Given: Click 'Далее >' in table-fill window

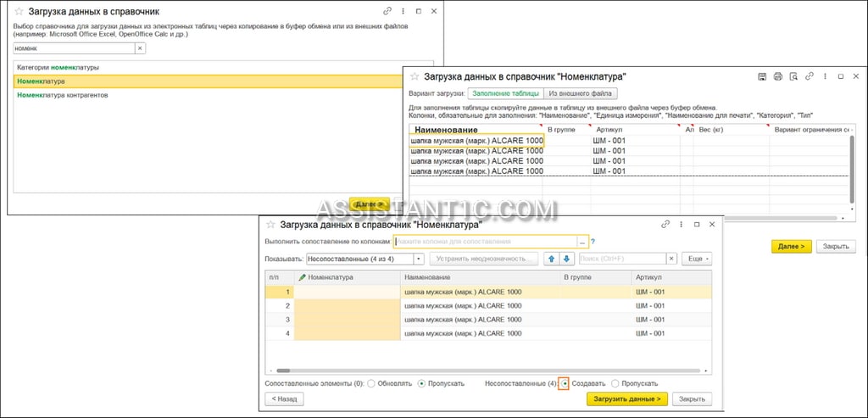Looking at the screenshot, I should coord(791,247).
